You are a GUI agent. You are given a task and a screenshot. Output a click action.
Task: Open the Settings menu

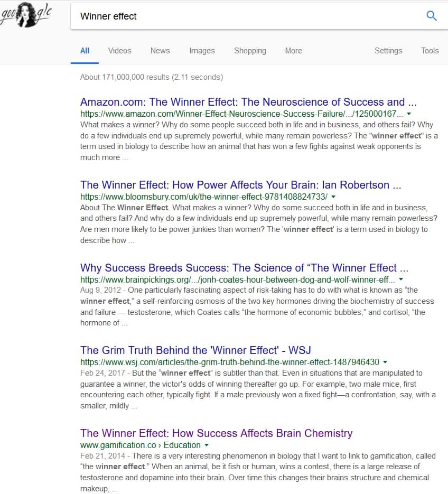(388, 51)
